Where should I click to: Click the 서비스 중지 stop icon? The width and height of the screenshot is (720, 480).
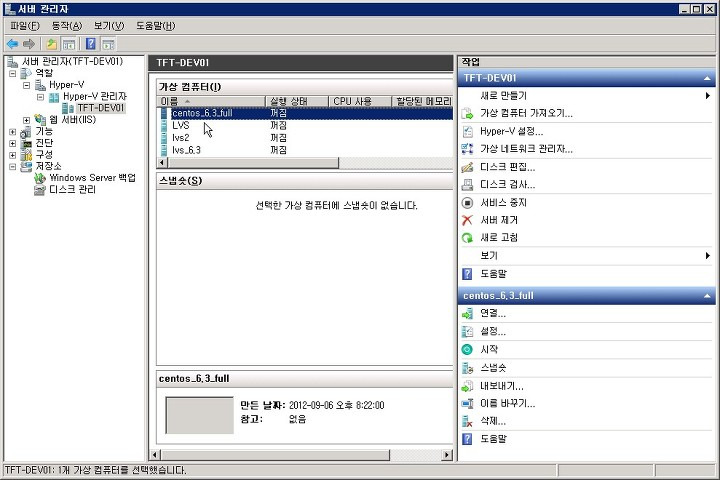(x=467, y=203)
